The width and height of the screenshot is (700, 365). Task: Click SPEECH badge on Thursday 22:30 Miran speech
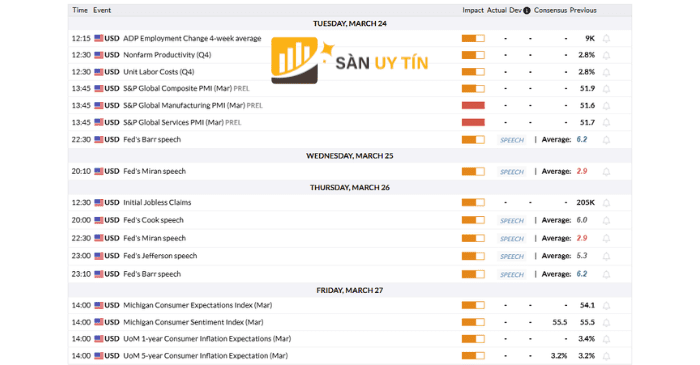pyautogui.click(x=512, y=239)
